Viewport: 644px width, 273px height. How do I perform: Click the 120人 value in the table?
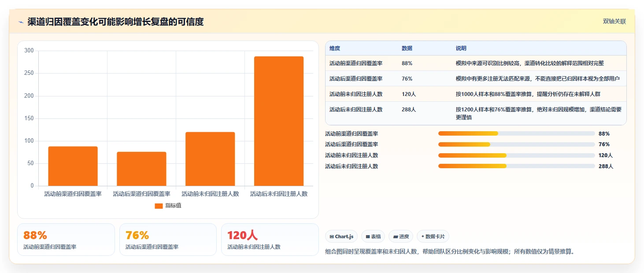coord(409,94)
